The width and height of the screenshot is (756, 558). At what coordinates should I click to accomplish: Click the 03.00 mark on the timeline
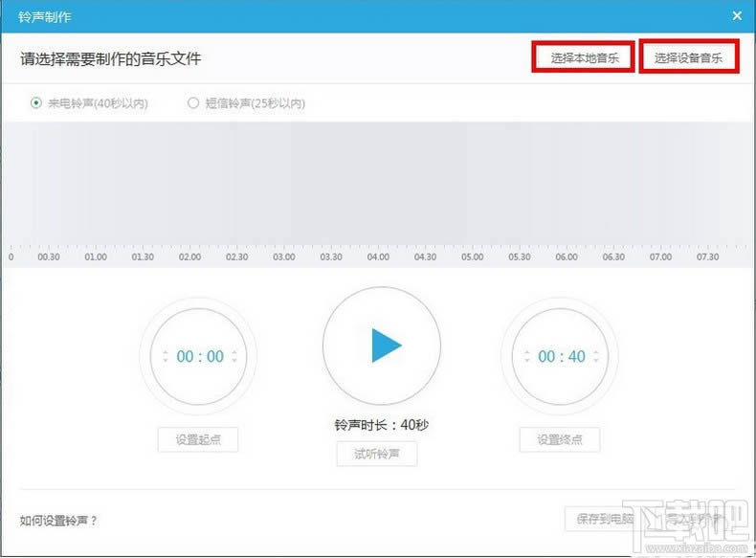coord(284,257)
